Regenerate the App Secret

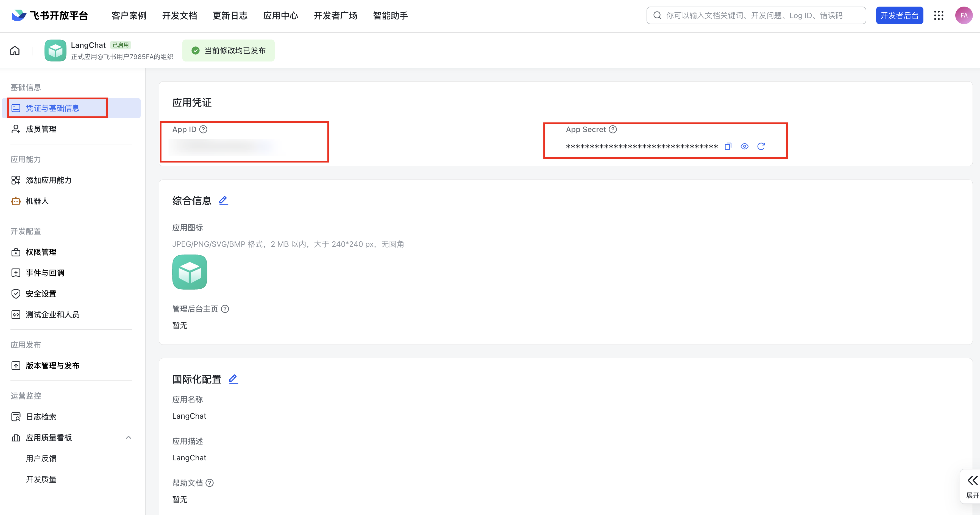coord(761,146)
